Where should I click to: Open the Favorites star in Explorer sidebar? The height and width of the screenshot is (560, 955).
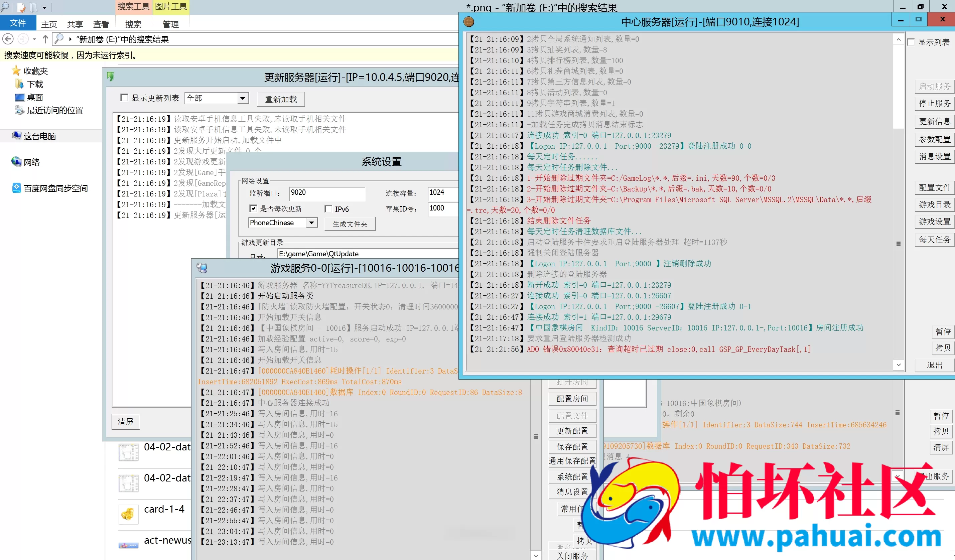click(x=16, y=71)
